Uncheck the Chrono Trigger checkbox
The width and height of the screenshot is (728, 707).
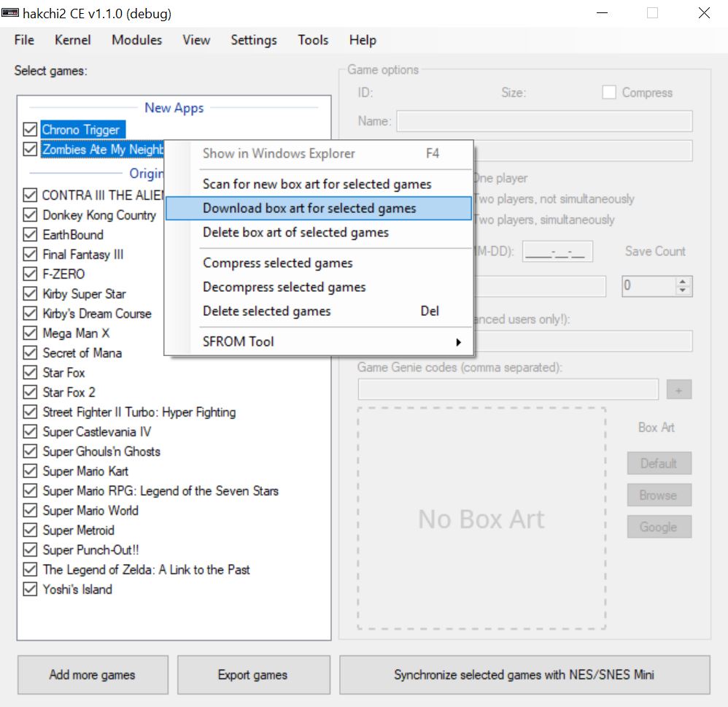30,129
